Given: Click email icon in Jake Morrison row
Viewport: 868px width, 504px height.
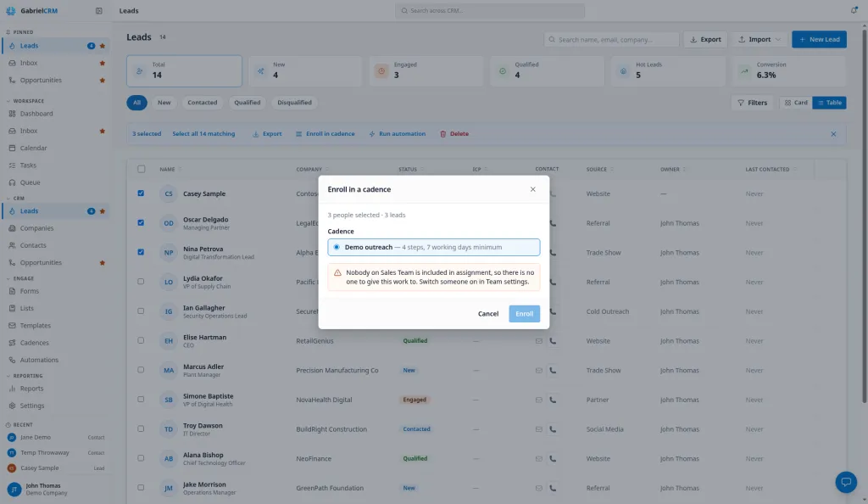Looking at the screenshot, I should [x=538, y=488].
